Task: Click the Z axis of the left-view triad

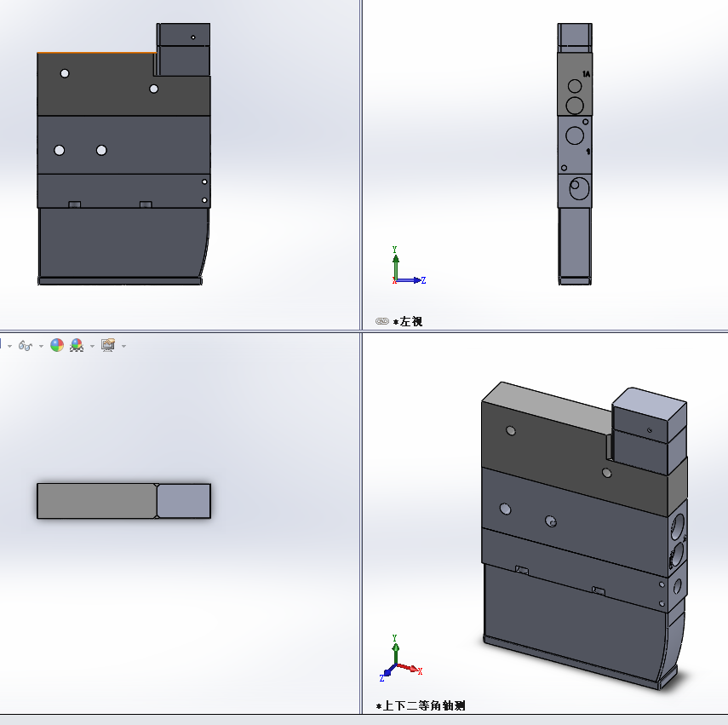Action: click(x=412, y=280)
